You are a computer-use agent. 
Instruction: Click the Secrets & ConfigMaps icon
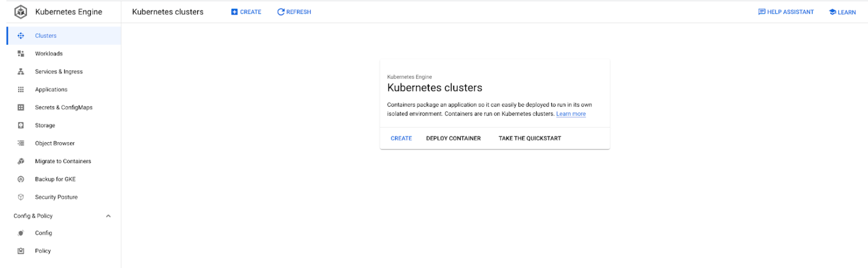(20, 107)
